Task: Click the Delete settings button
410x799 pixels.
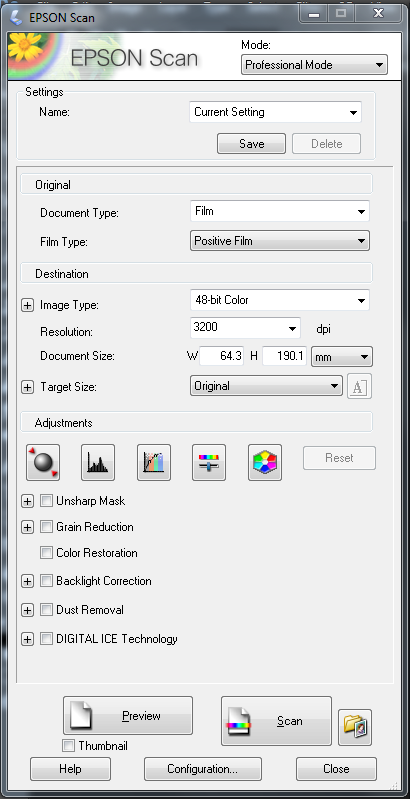Action: click(x=326, y=144)
